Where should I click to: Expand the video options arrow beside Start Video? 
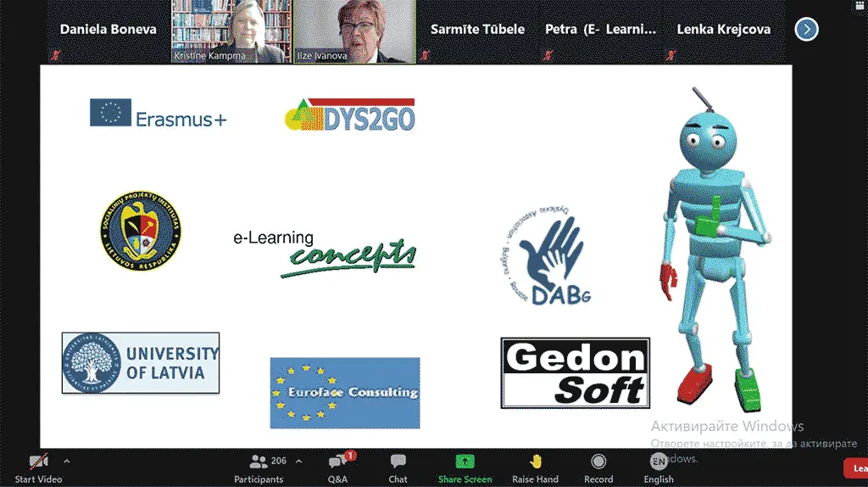coord(66,461)
